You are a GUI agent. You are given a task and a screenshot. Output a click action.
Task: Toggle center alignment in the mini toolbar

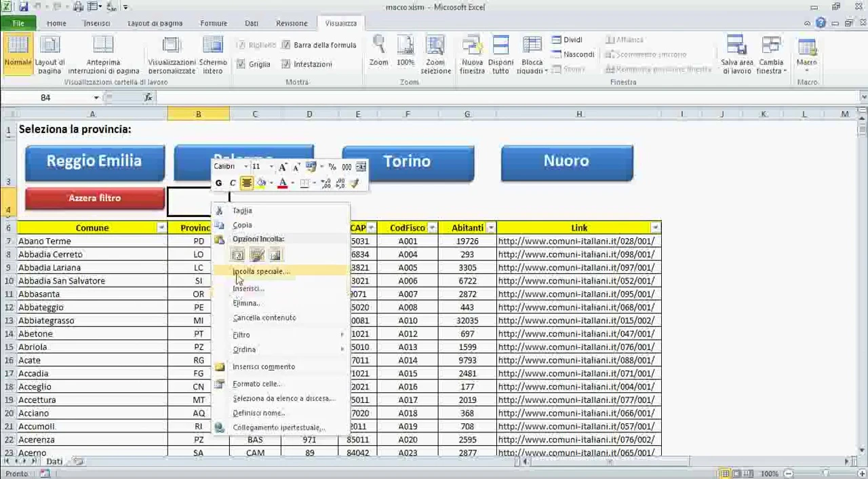247,183
